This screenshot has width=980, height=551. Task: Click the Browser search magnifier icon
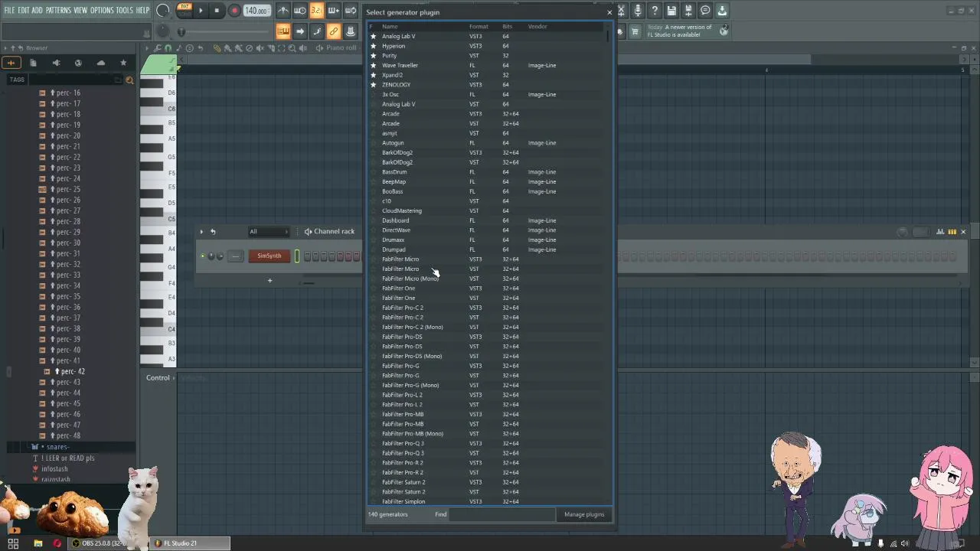click(x=129, y=80)
